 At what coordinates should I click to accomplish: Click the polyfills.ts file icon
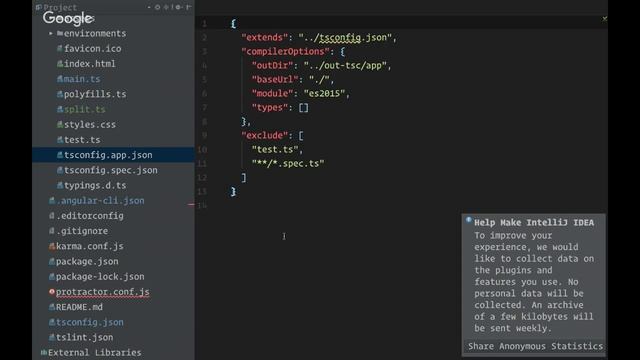tap(60, 94)
